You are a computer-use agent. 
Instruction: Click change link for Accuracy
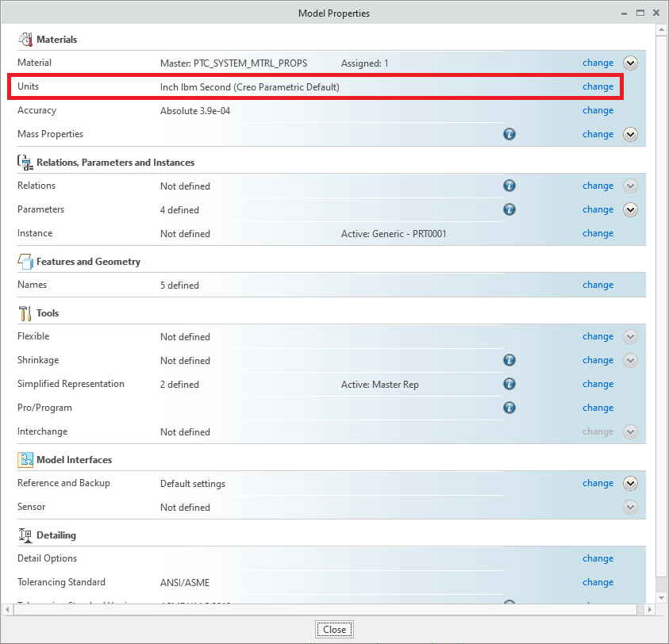(x=598, y=110)
